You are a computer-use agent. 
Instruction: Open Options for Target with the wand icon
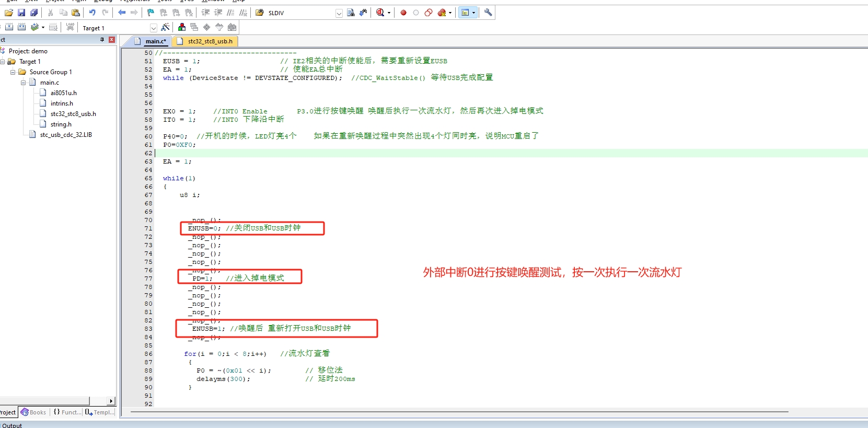[166, 27]
